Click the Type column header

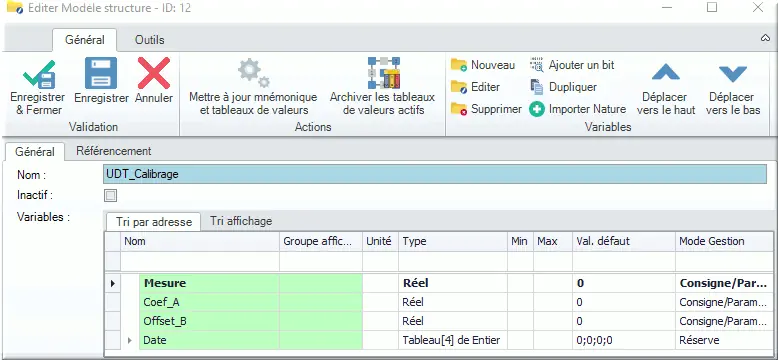[x=453, y=241]
